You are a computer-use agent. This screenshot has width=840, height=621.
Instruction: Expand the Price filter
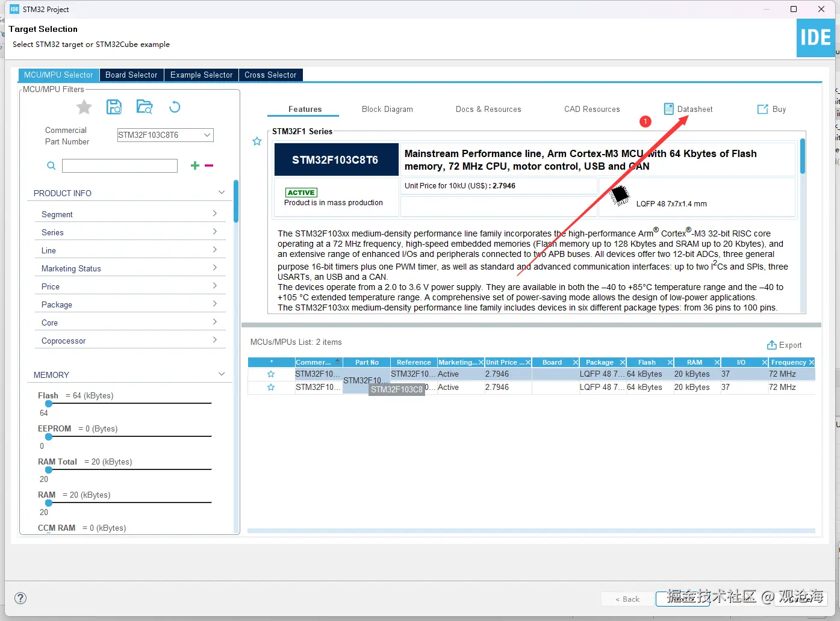click(130, 286)
